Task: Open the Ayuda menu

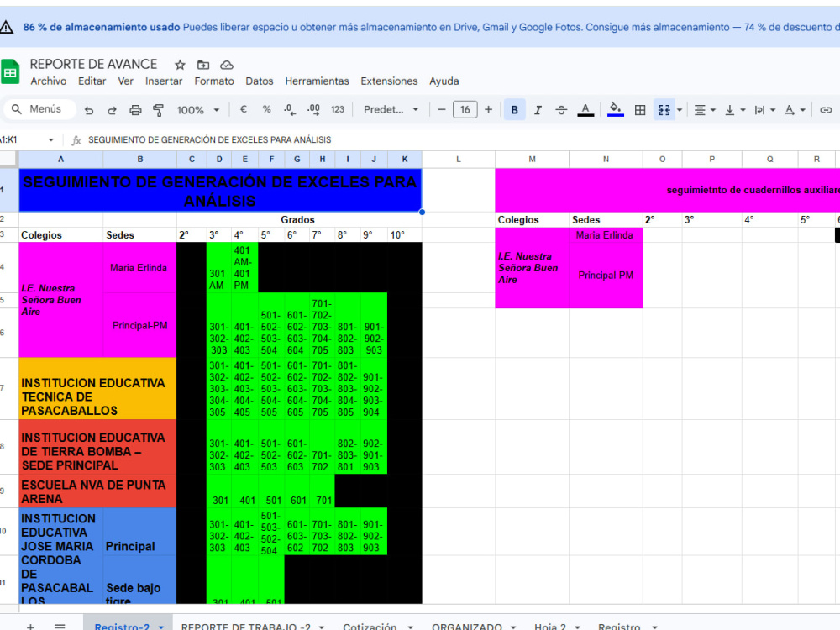Action: tap(444, 81)
